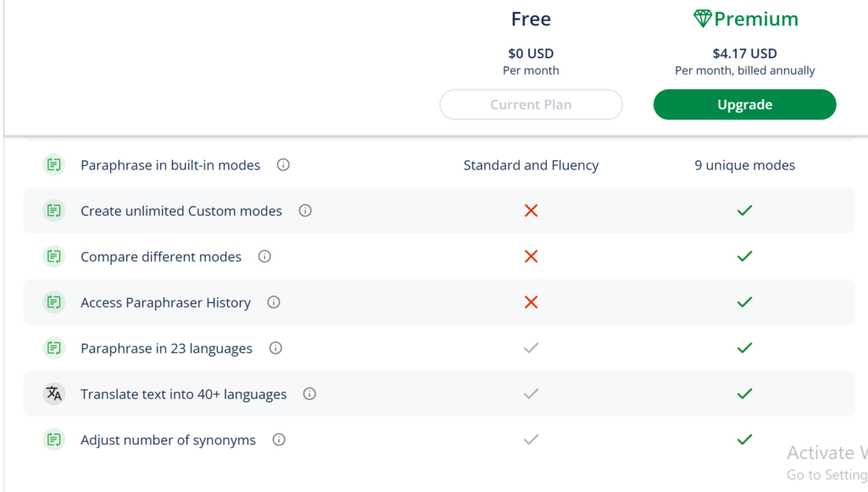This screenshot has width=868, height=492.
Task: Click green check for Adjust number of synonyms
Action: [x=744, y=440]
